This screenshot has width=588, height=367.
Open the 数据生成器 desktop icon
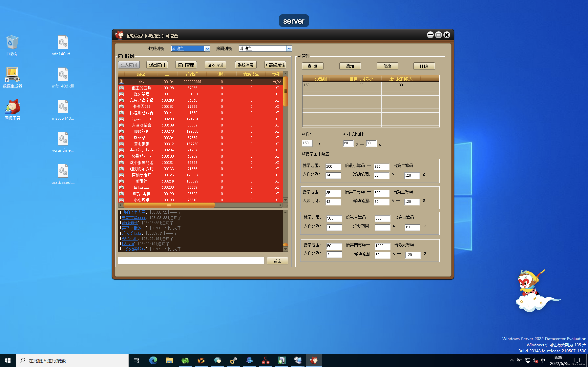(12, 75)
